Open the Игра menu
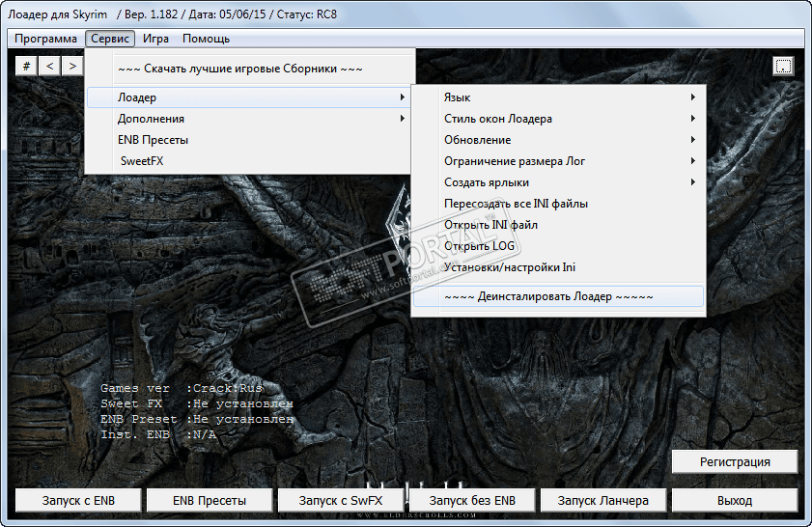Screen dimensions: 812x527 point(155,39)
